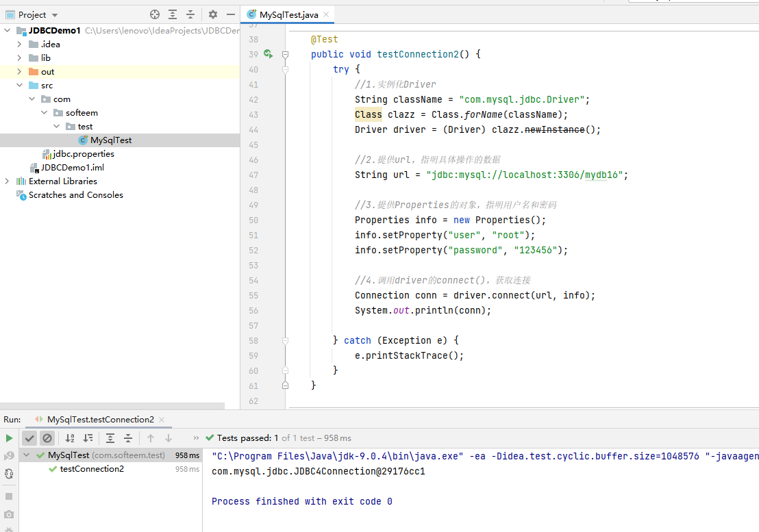The width and height of the screenshot is (759, 532).
Task: Click the locate/select opened file icon
Action: (x=155, y=14)
